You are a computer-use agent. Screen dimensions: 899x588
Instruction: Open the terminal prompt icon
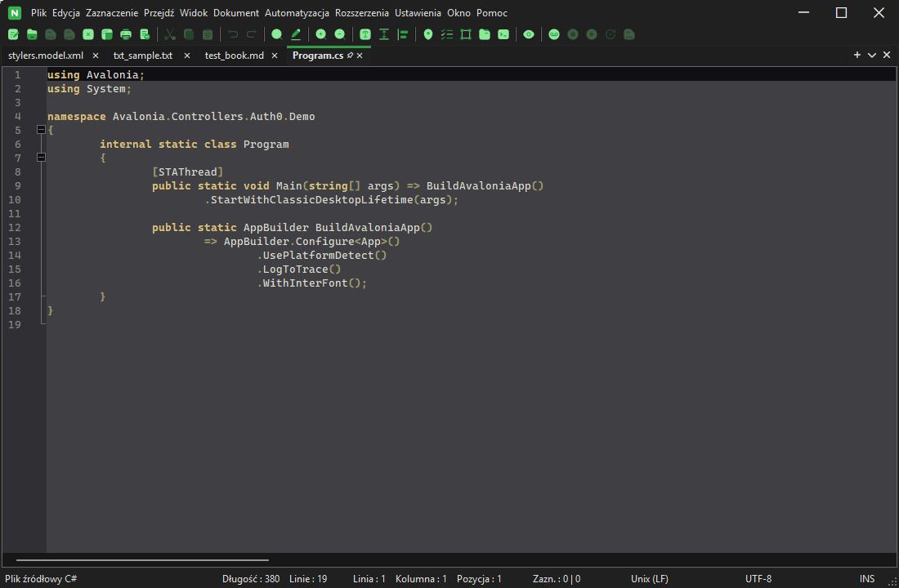[x=503, y=34]
